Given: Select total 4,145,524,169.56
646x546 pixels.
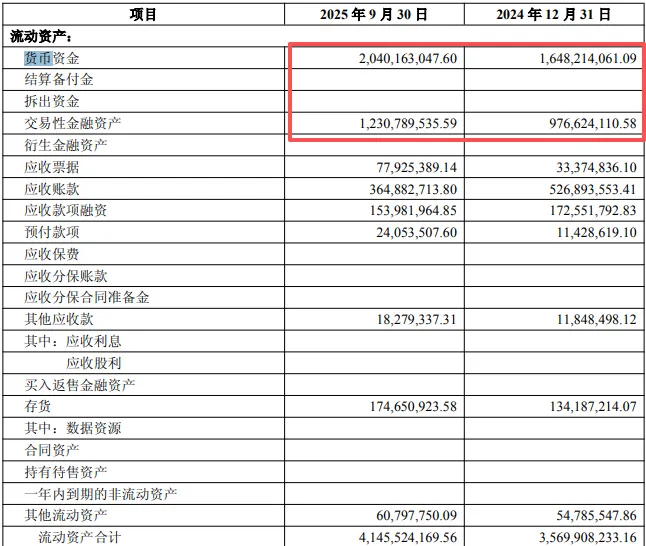Looking at the screenshot, I should [x=408, y=537].
